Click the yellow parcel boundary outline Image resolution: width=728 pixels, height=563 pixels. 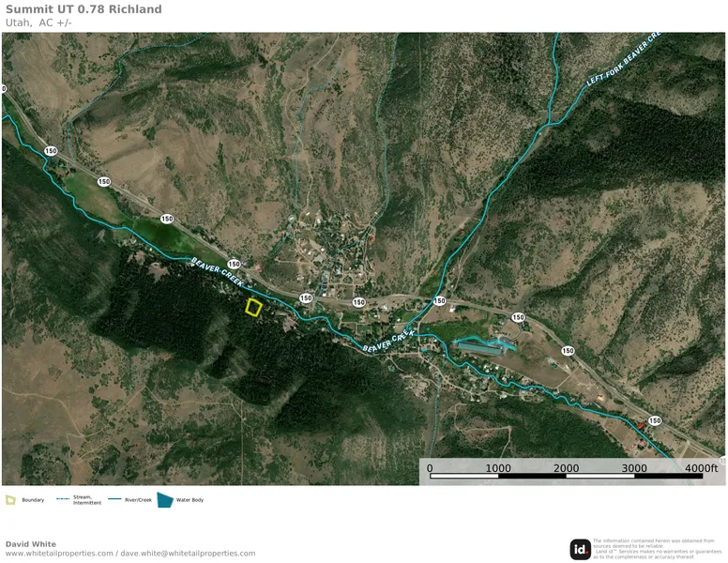pos(253,308)
